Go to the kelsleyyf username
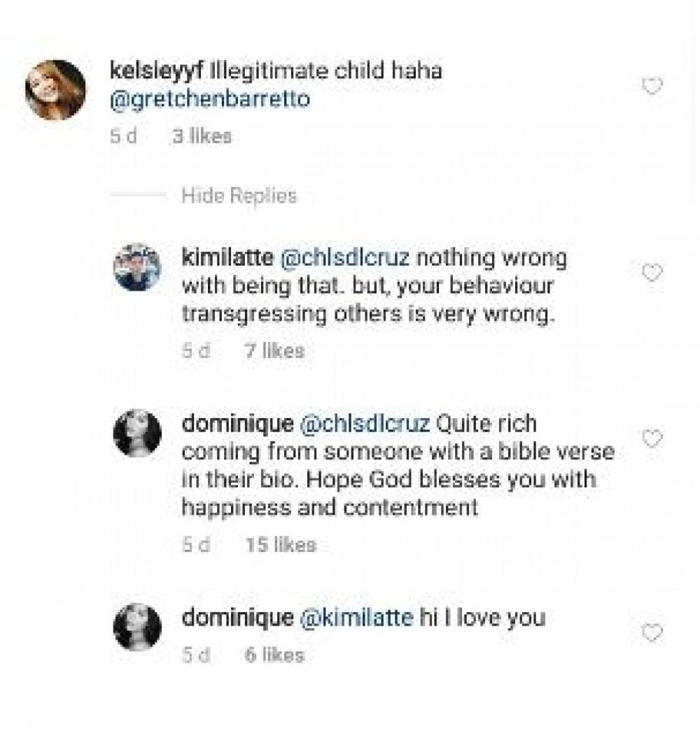This screenshot has width=700, height=753. [x=150, y=73]
